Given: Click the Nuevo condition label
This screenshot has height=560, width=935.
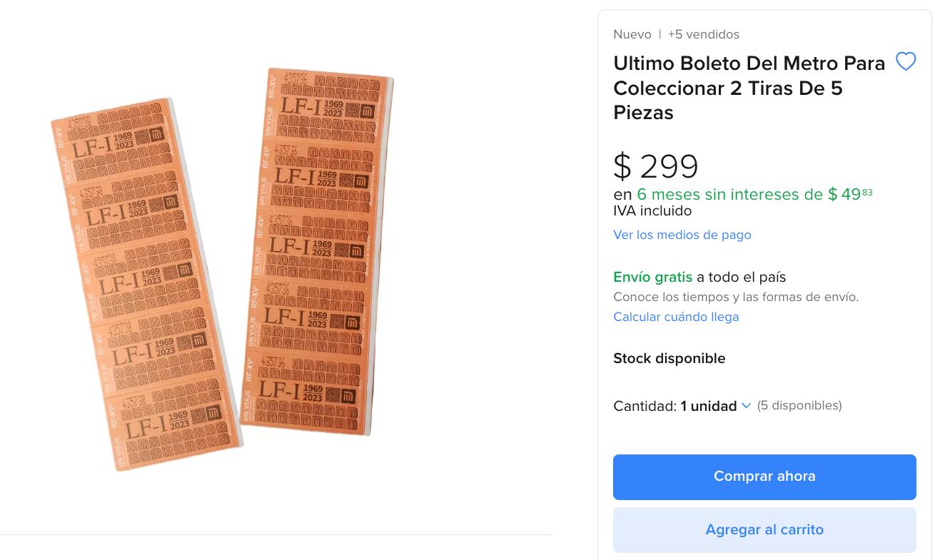Looking at the screenshot, I should pyautogui.click(x=632, y=34).
